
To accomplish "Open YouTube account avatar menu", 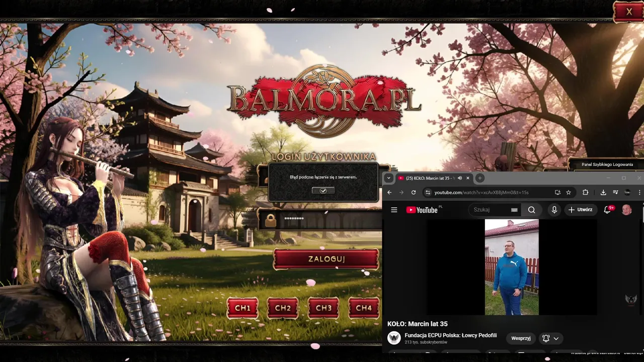I will click(626, 210).
